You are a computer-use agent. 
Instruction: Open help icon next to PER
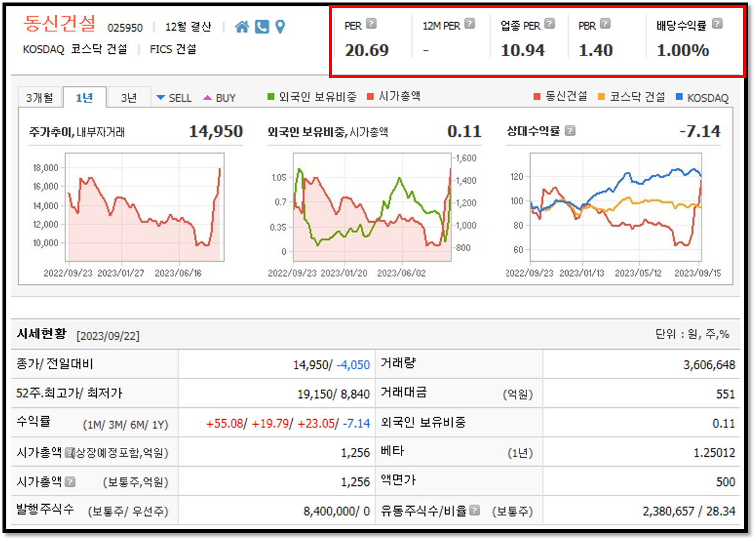(371, 24)
